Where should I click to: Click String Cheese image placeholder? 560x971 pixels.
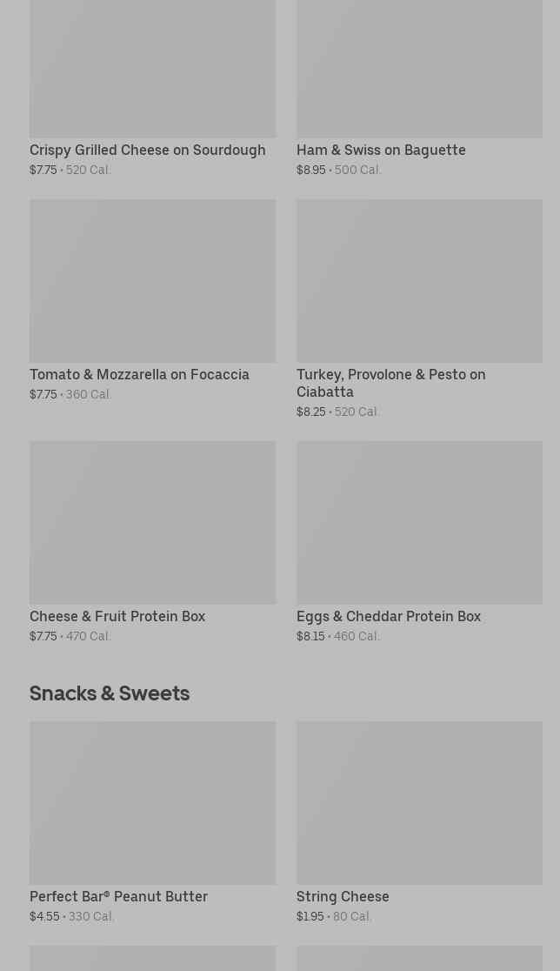tap(419, 802)
